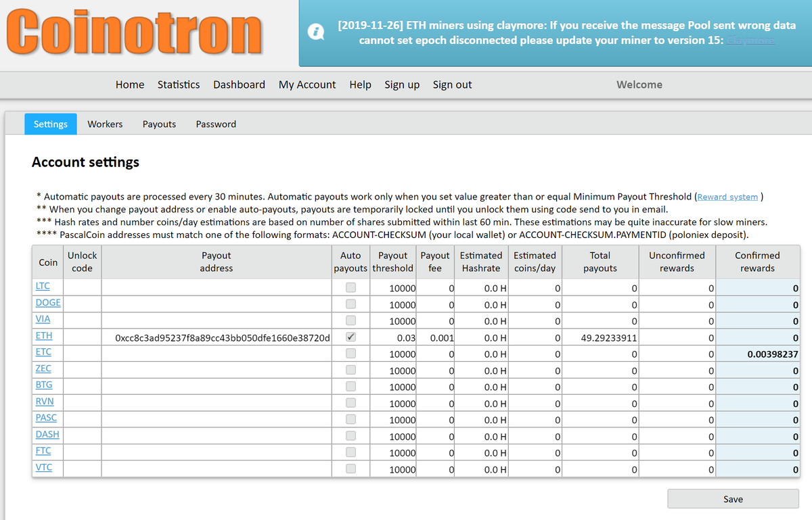Open the RVN coin link
The width and height of the screenshot is (812, 520).
pyautogui.click(x=44, y=401)
